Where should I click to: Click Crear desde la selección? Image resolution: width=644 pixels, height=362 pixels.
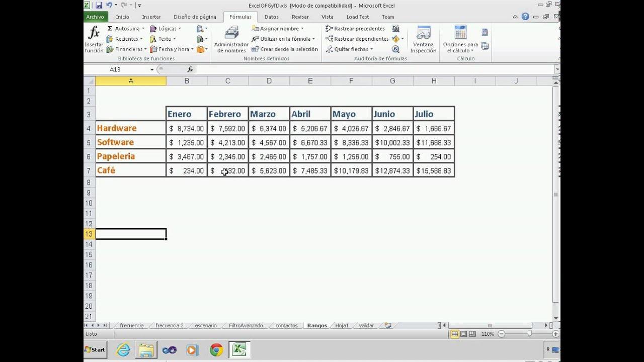284,49
